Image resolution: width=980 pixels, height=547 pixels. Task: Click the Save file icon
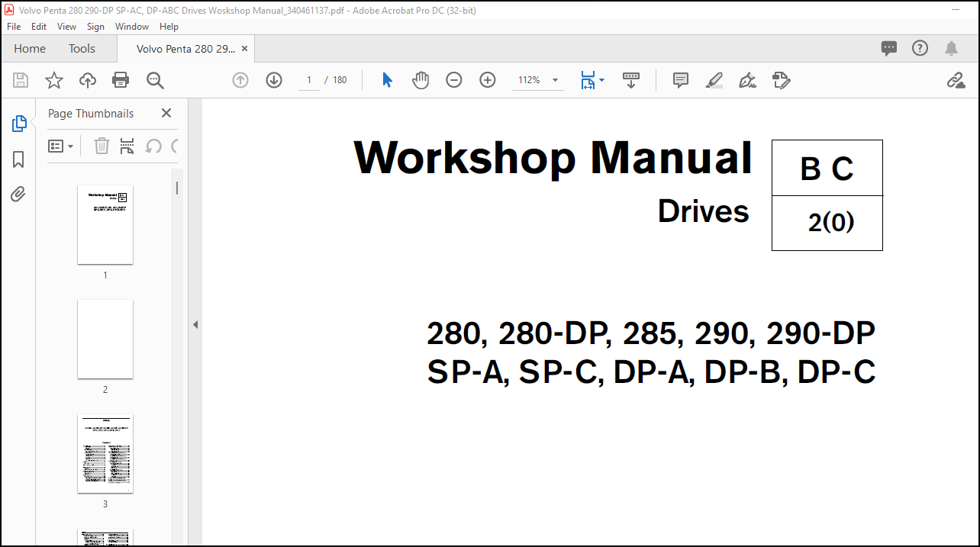[x=21, y=80]
